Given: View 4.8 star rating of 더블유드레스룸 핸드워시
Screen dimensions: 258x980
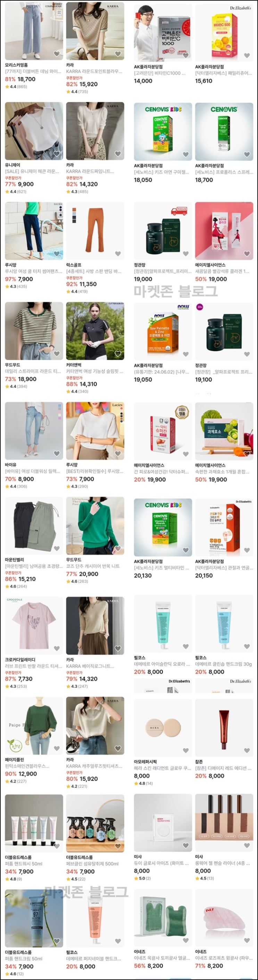Looking at the screenshot, I should (x=13, y=879).
